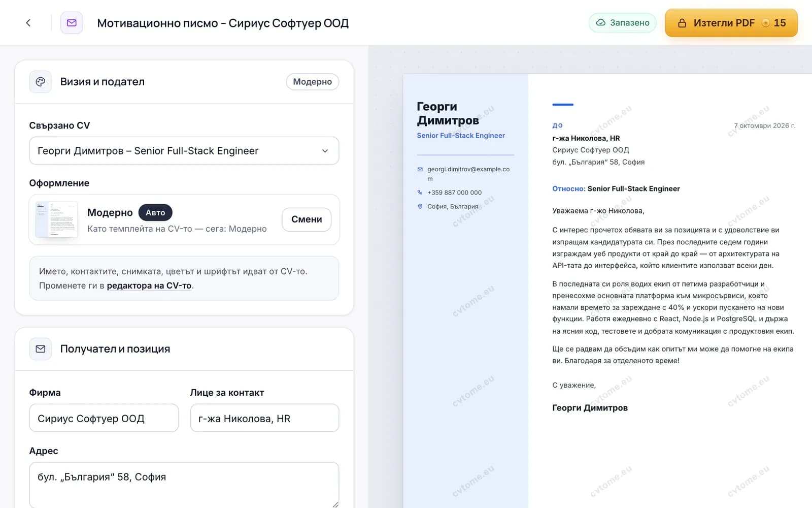The width and height of the screenshot is (812, 508).
Task: Click the email georgi.dimitrov@example.com in preview
Action: [x=468, y=174]
